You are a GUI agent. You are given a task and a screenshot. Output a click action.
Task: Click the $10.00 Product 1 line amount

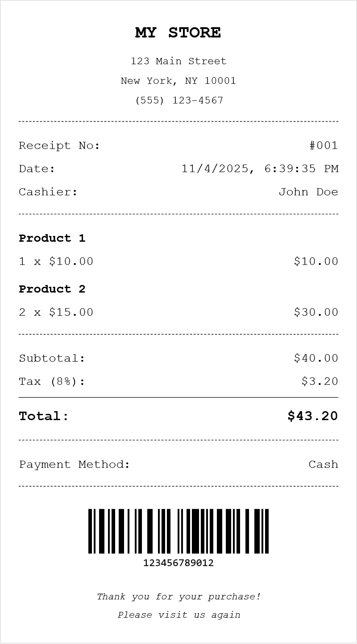click(x=316, y=261)
